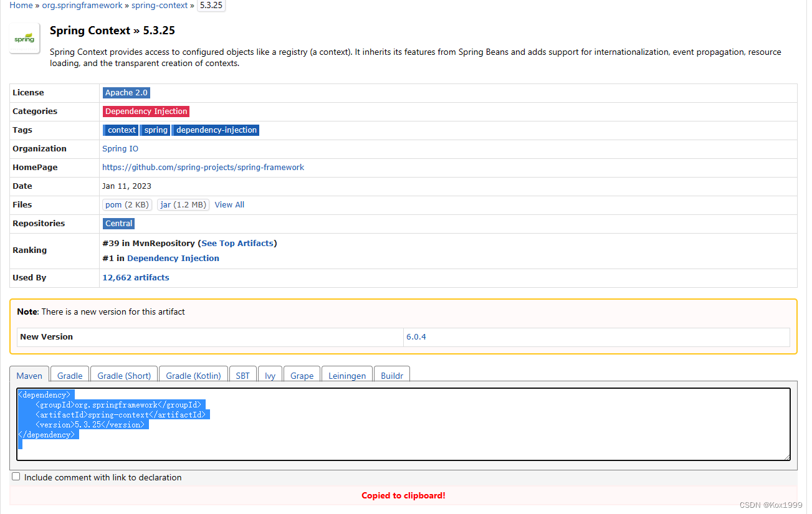Viewport: 812px width, 514px height.
Task: Open See Top Artifacts link
Action: pos(237,244)
